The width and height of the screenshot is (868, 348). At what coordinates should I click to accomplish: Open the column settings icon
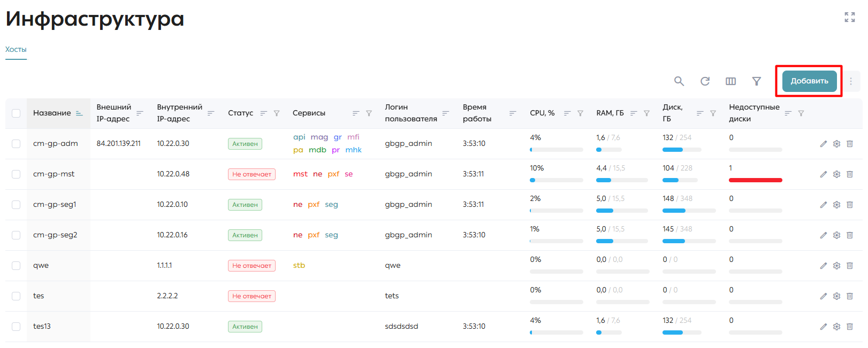(730, 81)
